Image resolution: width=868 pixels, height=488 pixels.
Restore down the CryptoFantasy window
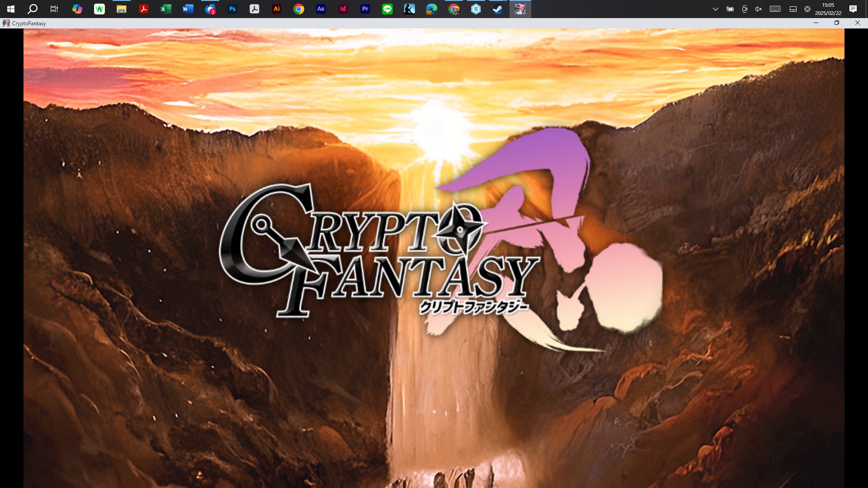(837, 23)
